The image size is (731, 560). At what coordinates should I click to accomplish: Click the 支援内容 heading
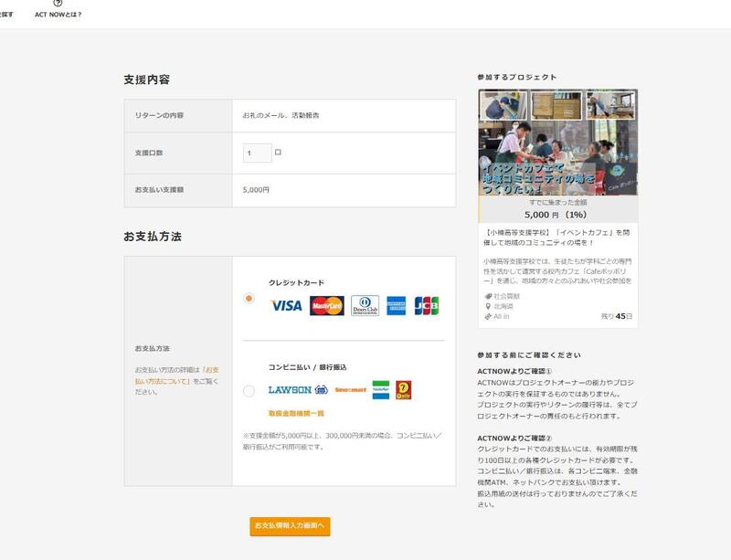click(x=147, y=79)
